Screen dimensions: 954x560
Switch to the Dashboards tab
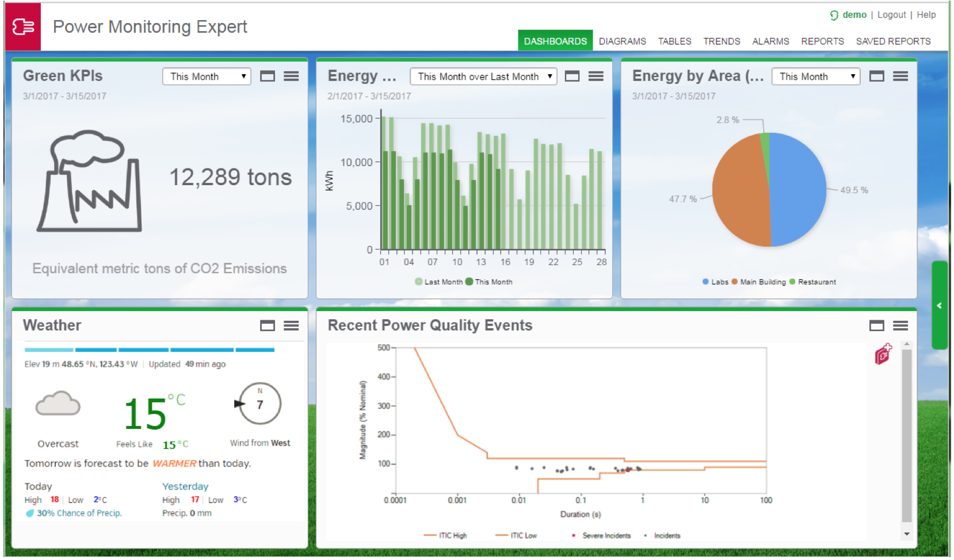coord(555,41)
